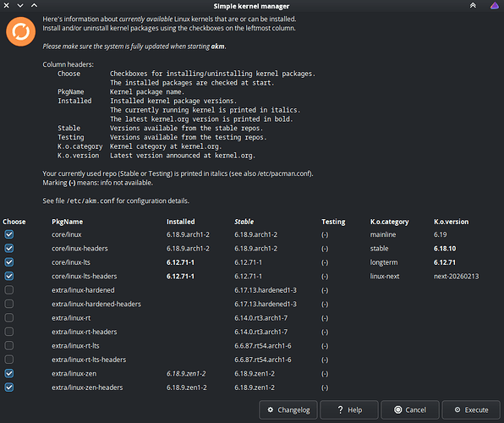504x423 pixels.
Task: Check the extra/linux-hardened checkbox
Action: tap(9, 290)
